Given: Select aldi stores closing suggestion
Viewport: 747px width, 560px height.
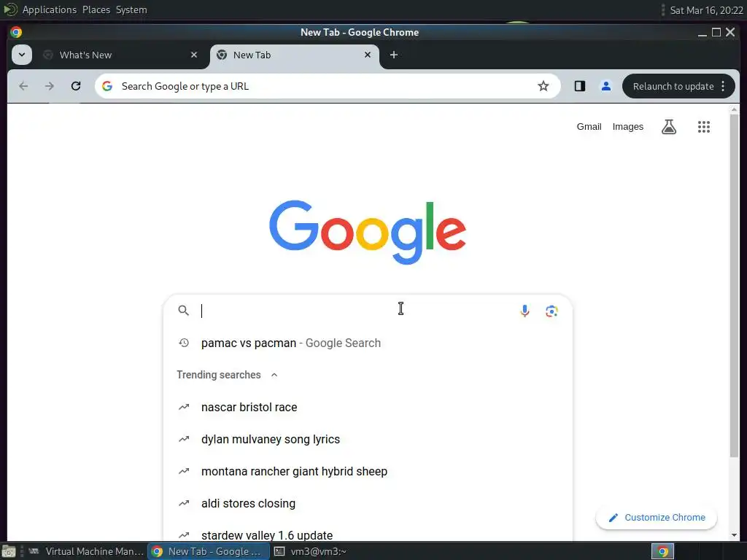Looking at the screenshot, I should click(368, 503).
